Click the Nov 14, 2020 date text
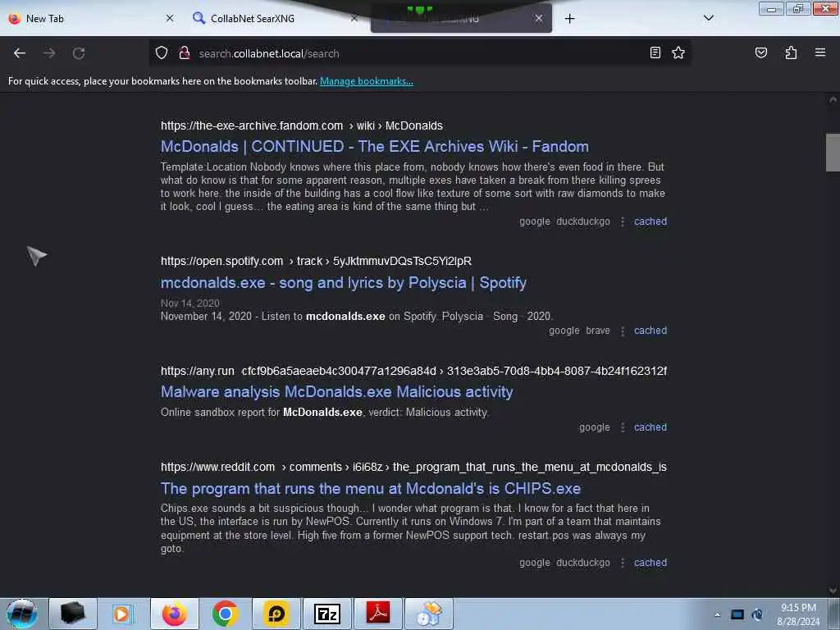Viewport: 840px width, 630px height. [189, 303]
